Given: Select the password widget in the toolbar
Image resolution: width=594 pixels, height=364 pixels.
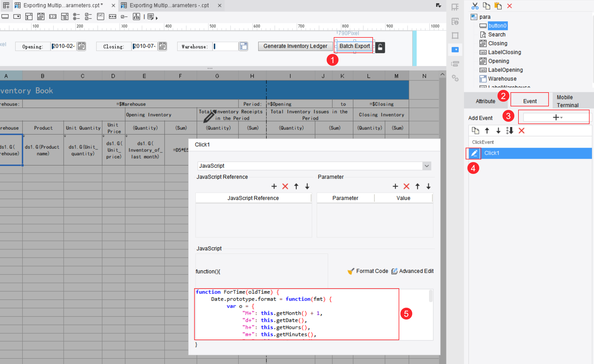Looking at the screenshot, I should coord(112,17).
